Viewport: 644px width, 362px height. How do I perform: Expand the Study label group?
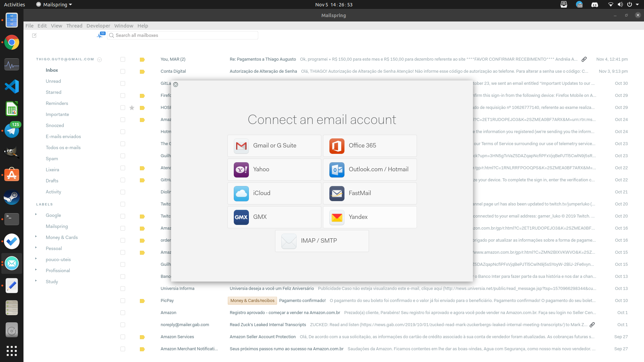[x=36, y=282]
